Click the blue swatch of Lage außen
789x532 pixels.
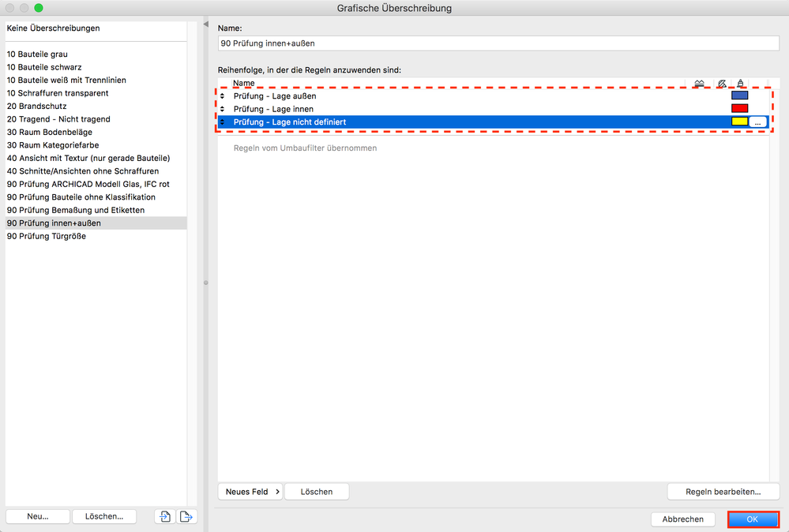(740, 96)
